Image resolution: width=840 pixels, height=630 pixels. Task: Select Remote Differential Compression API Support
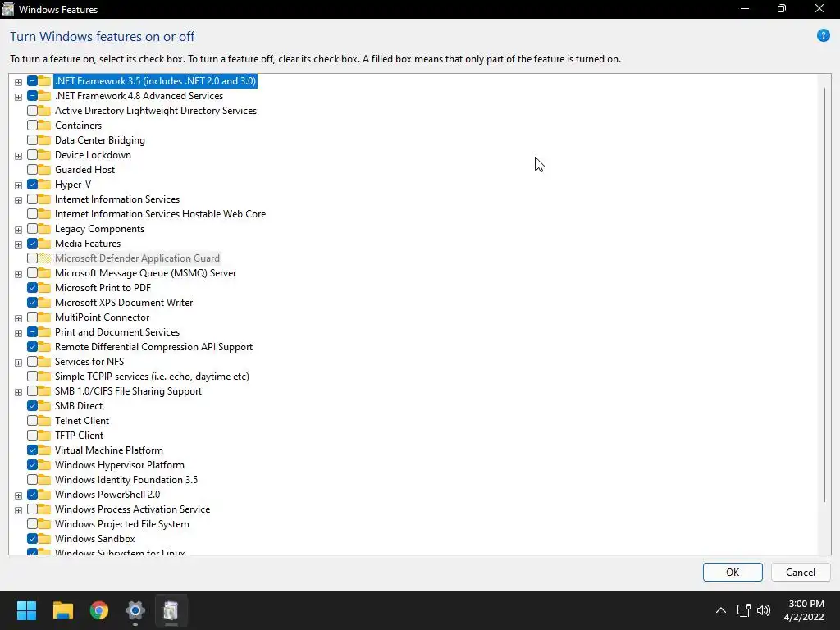click(x=153, y=347)
